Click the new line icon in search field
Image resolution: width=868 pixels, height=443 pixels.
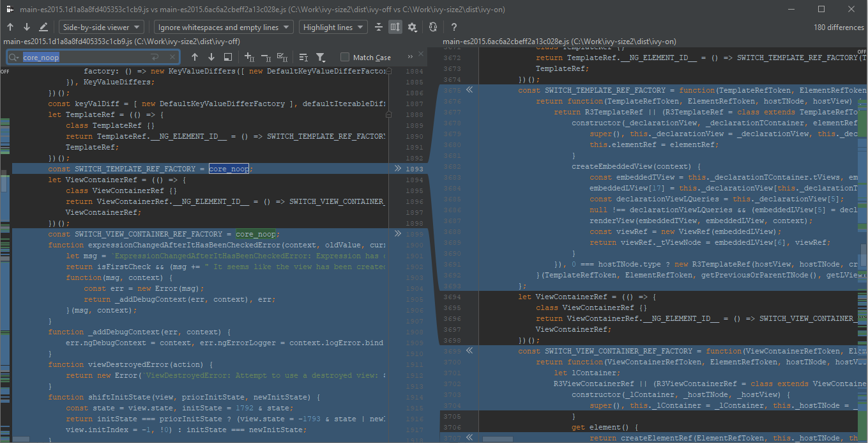155,58
